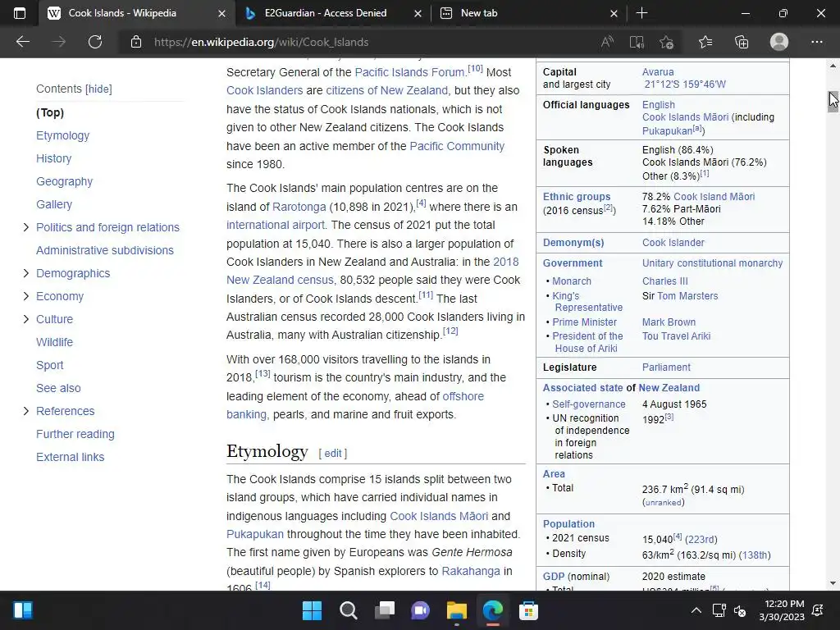Go to History in the contents

coord(53,158)
